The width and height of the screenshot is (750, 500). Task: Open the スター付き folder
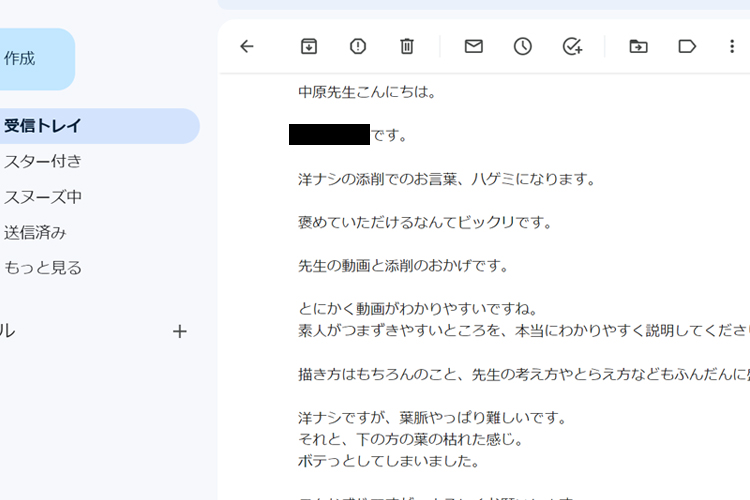coord(43,161)
